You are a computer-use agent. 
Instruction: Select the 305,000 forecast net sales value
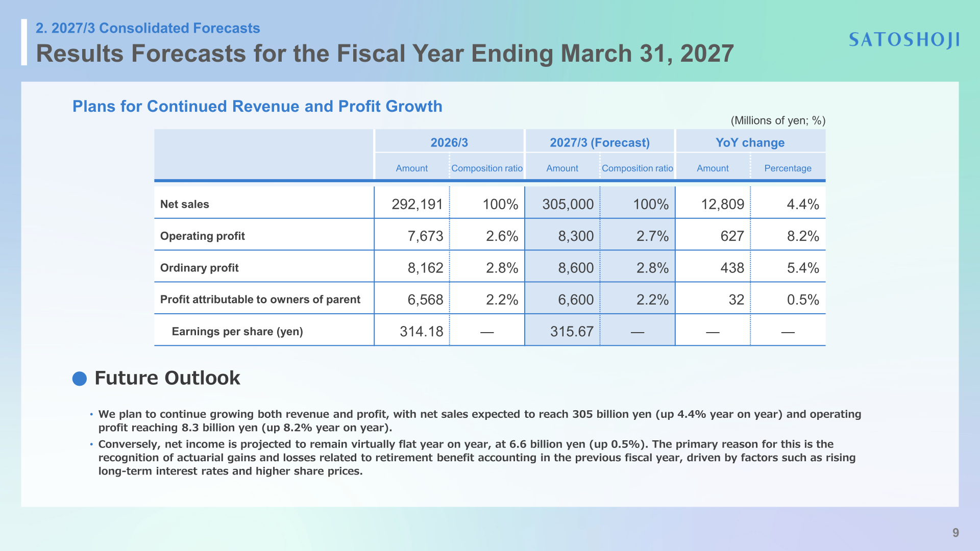568,204
